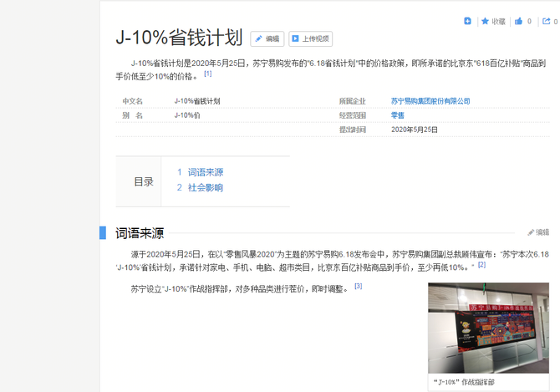
Task: Click the 目录 contents label
Action: pos(144,181)
